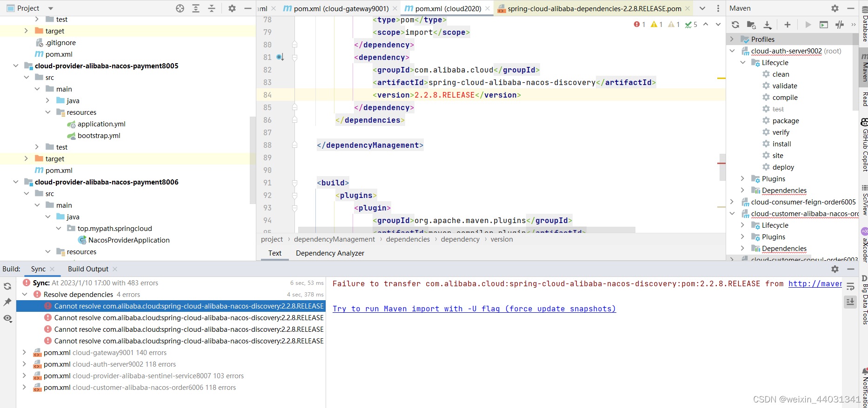Open the aiXcoder side panel
The width and height of the screenshot is (868, 408).
tap(865, 245)
